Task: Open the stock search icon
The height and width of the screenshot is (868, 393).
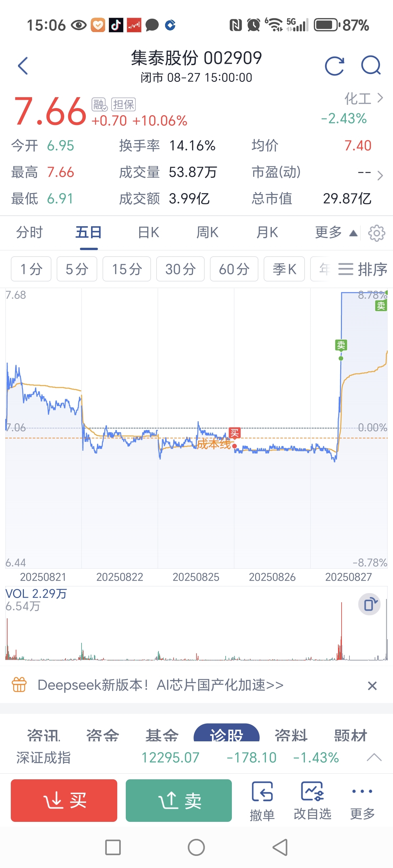Action: pos(371,65)
